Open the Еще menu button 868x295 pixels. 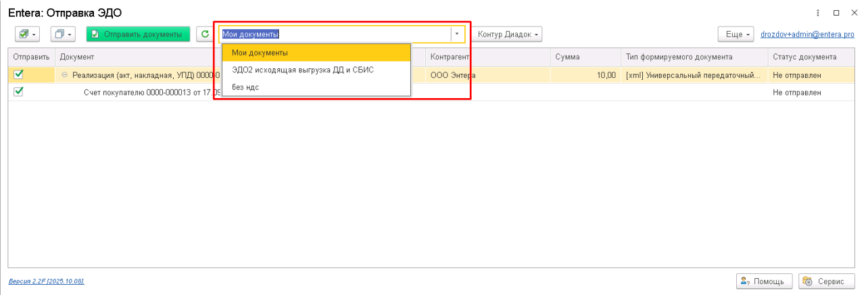(x=736, y=34)
